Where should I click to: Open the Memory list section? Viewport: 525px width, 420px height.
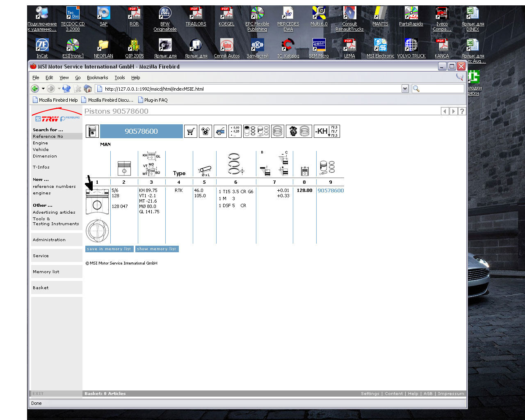(57, 272)
